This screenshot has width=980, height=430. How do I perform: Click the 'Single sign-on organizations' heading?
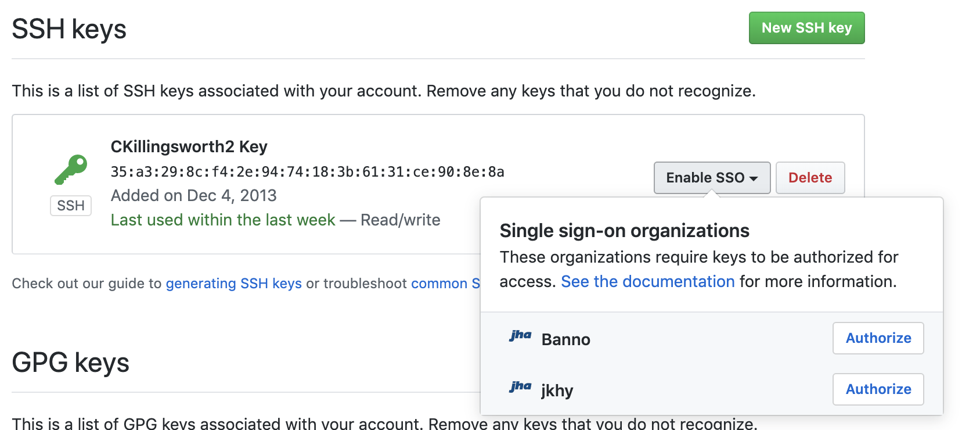coord(624,231)
